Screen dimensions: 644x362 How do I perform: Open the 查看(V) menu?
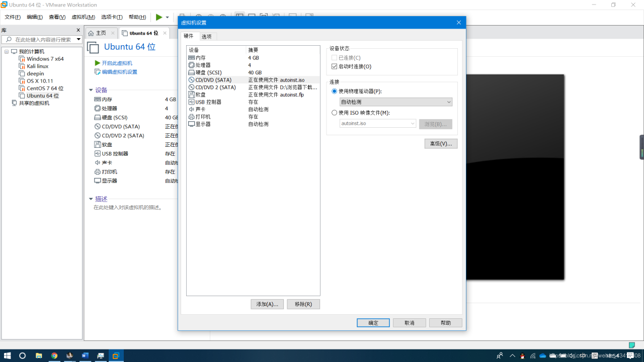coord(57,17)
